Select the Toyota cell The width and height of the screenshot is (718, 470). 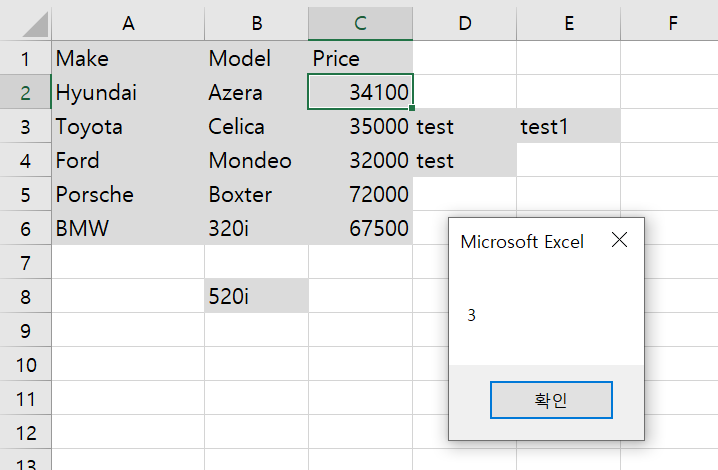(x=128, y=126)
